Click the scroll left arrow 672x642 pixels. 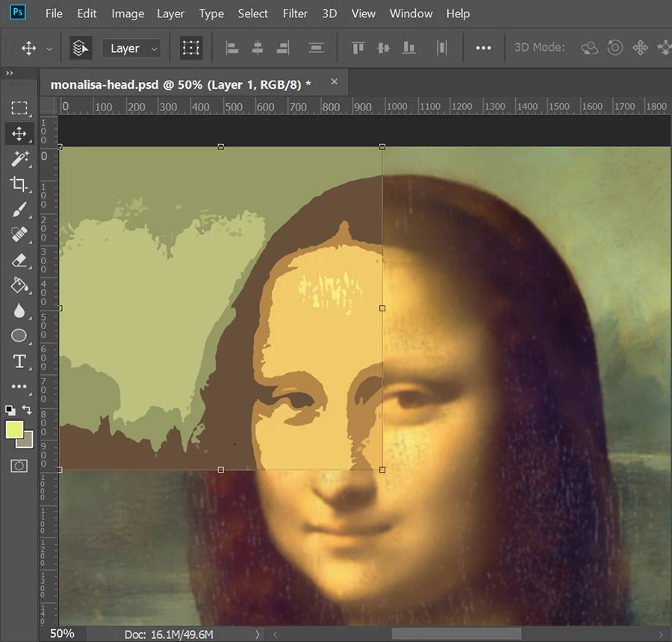click(x=275, y=635)
